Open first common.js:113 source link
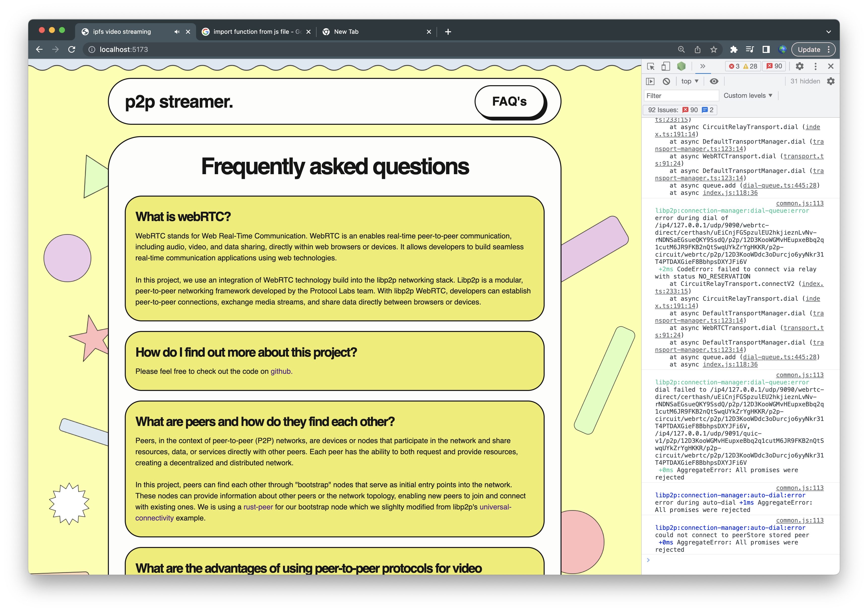 [x=799, y=203]
